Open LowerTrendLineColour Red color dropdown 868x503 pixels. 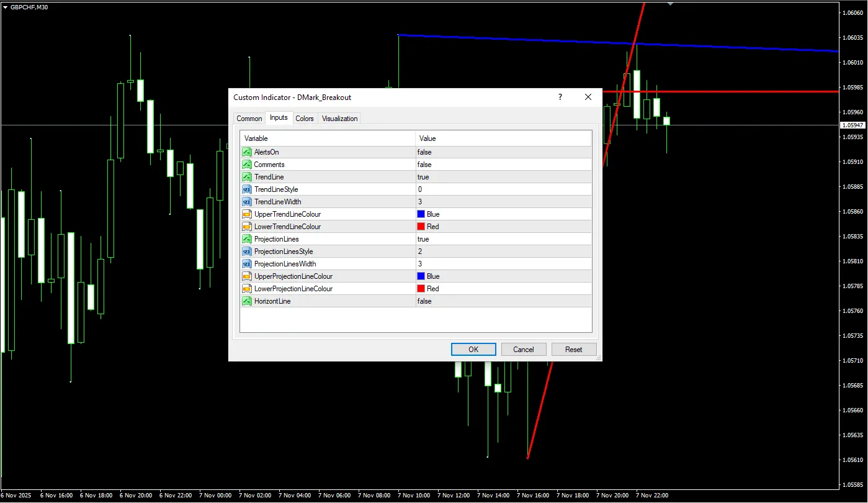coord(428,227)
